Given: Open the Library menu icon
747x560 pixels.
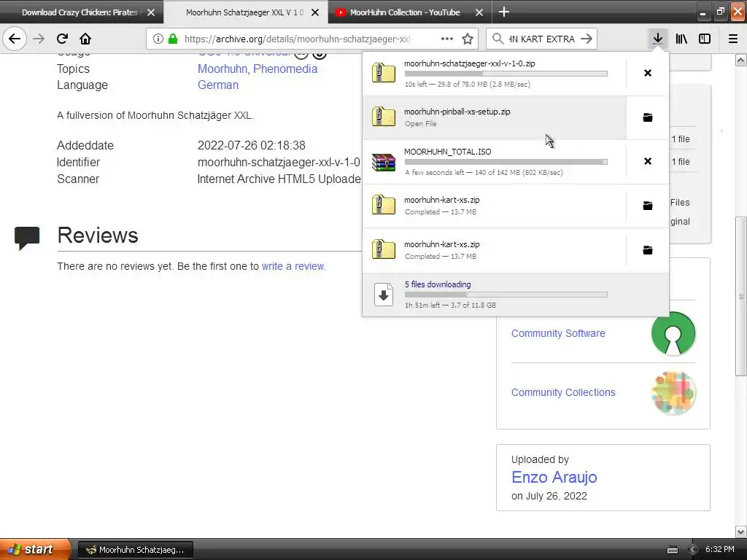Looking at the screenshot, I should [681, 39].
